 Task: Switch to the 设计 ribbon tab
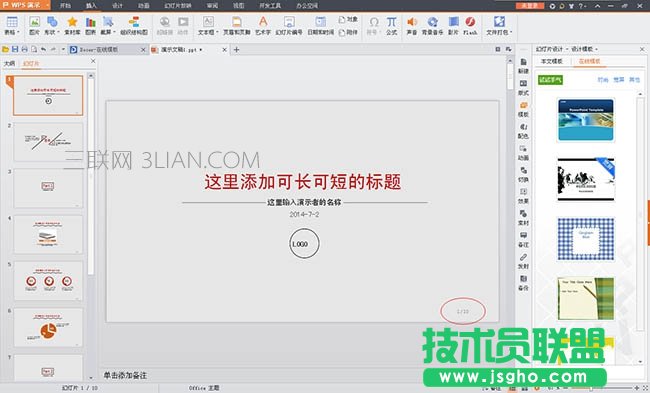click(117, 6)
